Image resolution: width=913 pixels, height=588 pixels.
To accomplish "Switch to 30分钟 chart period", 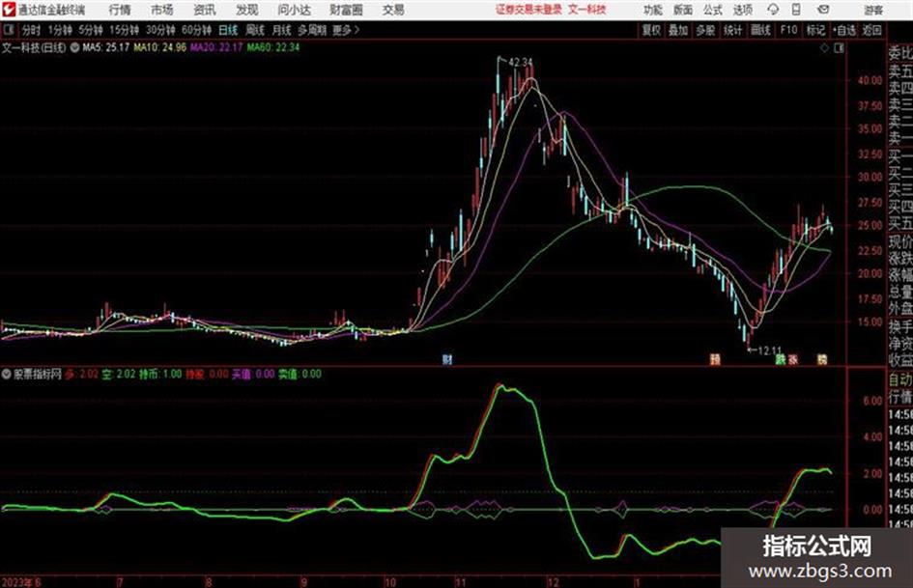I will click(x=160, y=30).
